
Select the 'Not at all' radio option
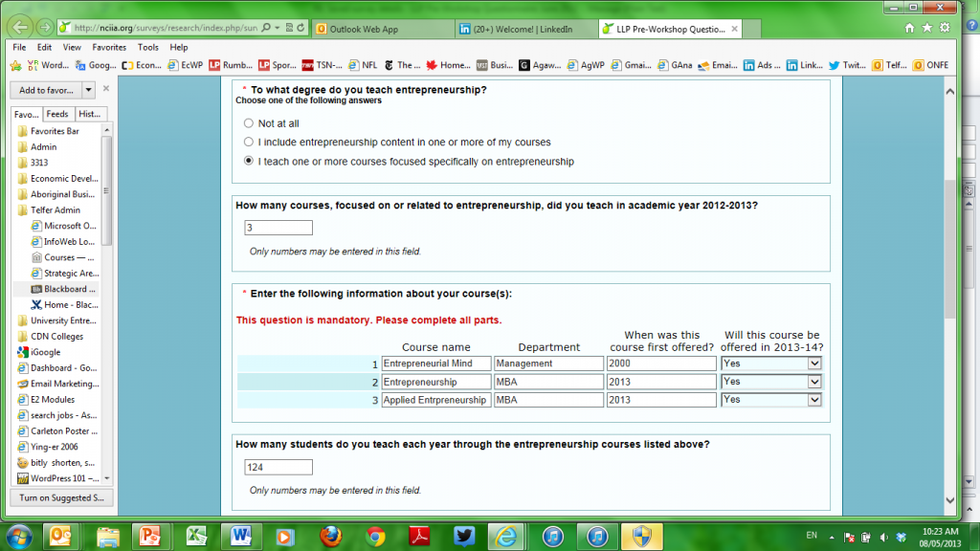point(249,123)
